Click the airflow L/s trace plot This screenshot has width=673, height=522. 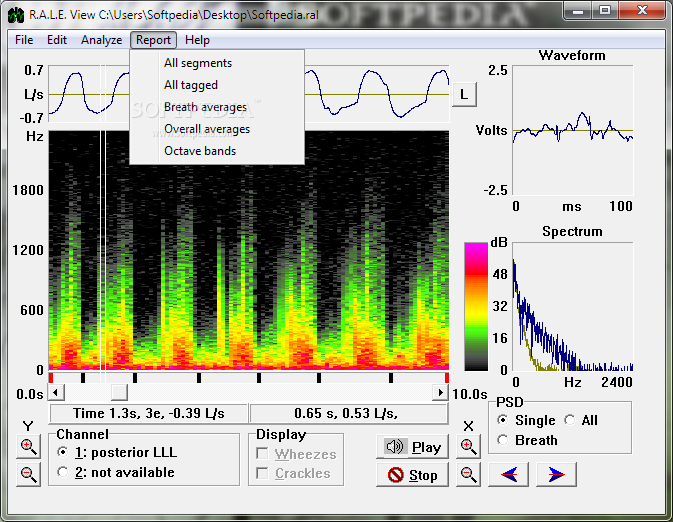[x=249, y=94]
